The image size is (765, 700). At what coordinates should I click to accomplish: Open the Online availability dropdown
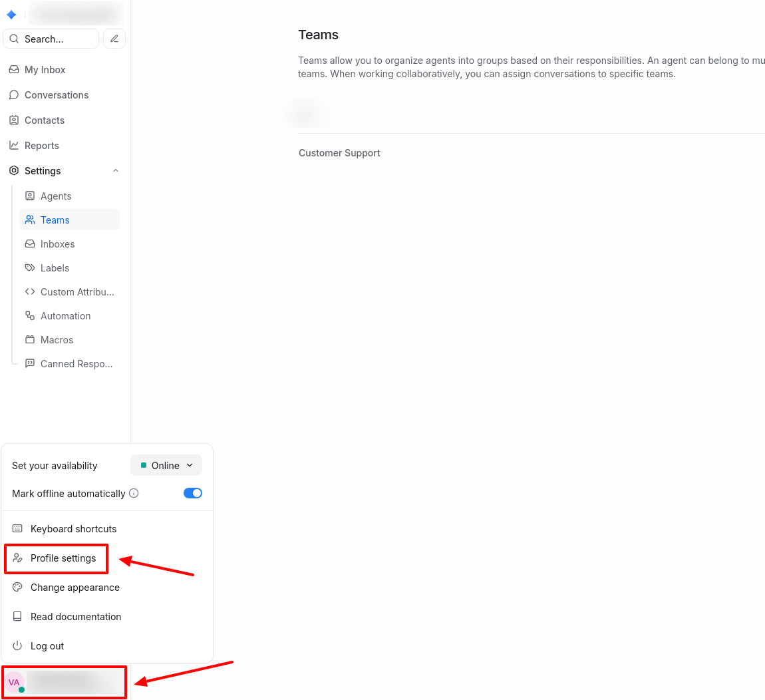[166, 466]
